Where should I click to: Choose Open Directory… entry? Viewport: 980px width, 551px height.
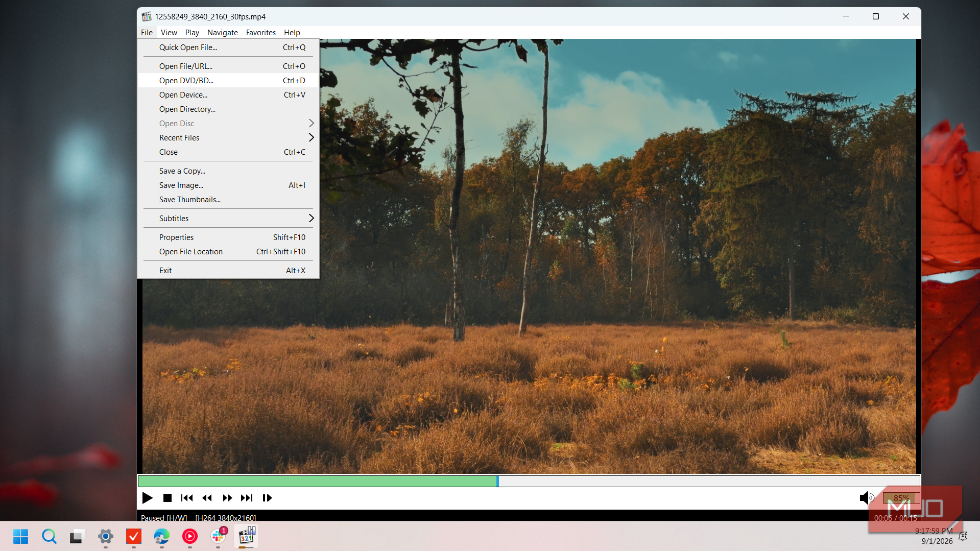coord(228,109)
